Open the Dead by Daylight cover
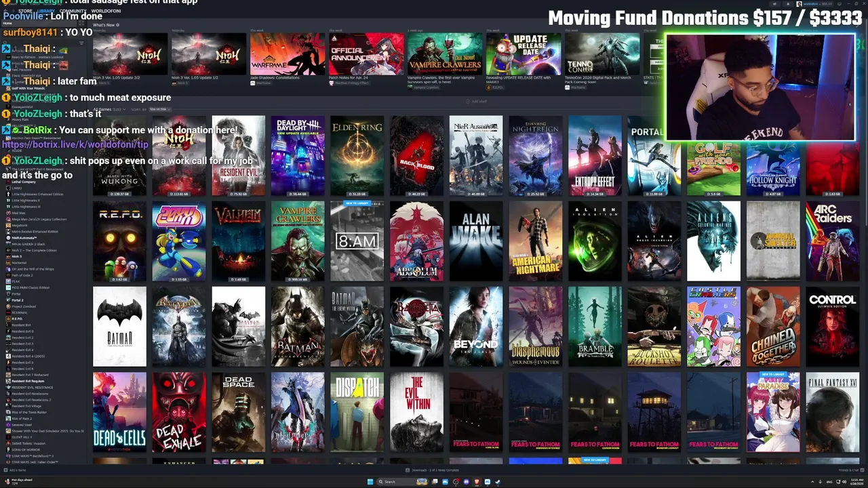Image resolution: width=868 pixels, height=488 pixels. coord(298,156)
